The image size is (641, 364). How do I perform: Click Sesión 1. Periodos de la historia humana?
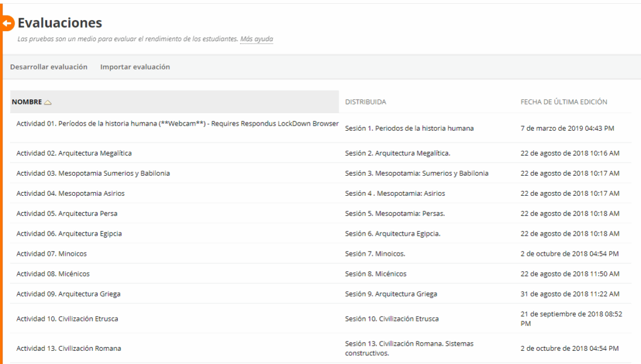click(409, 128)
